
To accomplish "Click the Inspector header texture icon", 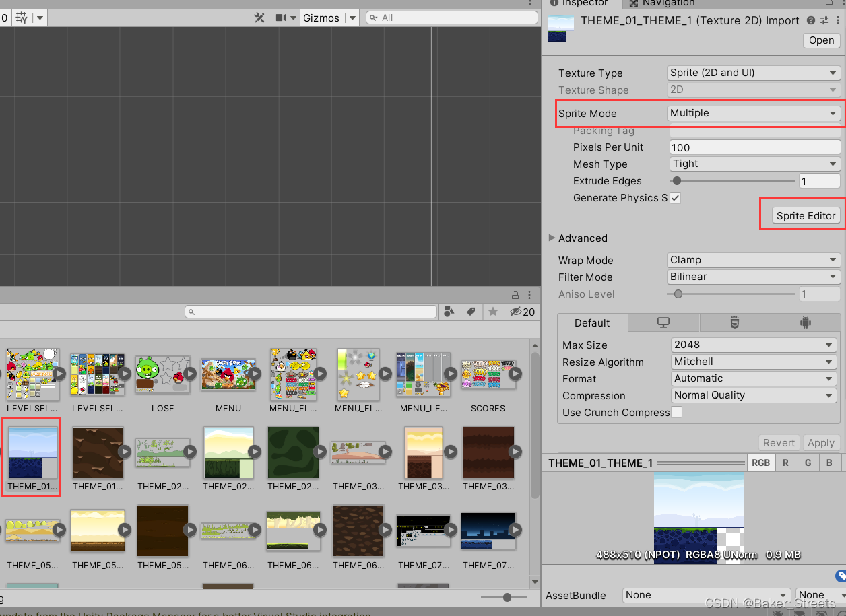I will coord(560,27).
